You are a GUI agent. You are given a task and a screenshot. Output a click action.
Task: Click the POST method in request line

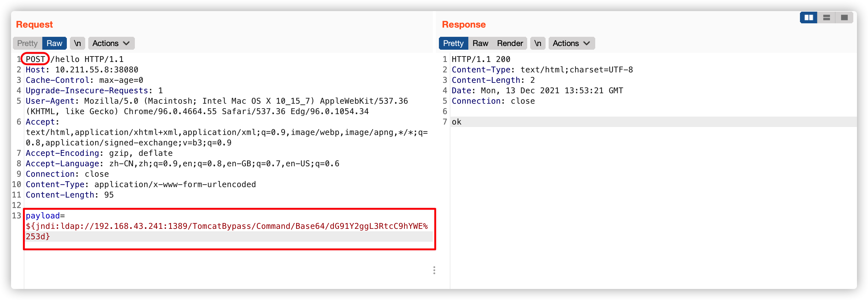coord(35,59)
